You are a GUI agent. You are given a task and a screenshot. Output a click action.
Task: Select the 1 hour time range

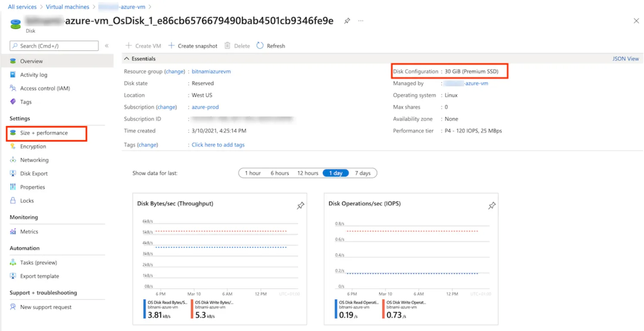(x=253, y=173)
